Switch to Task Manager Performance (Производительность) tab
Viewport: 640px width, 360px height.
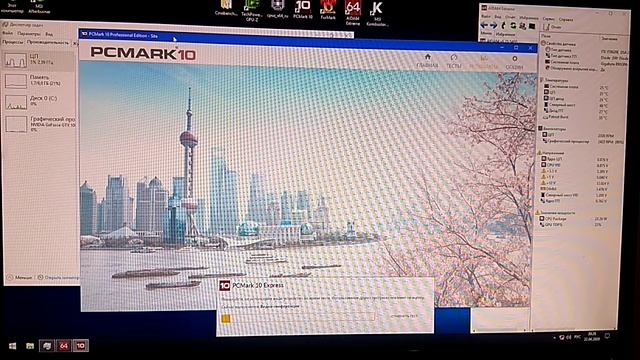[48, 42]
